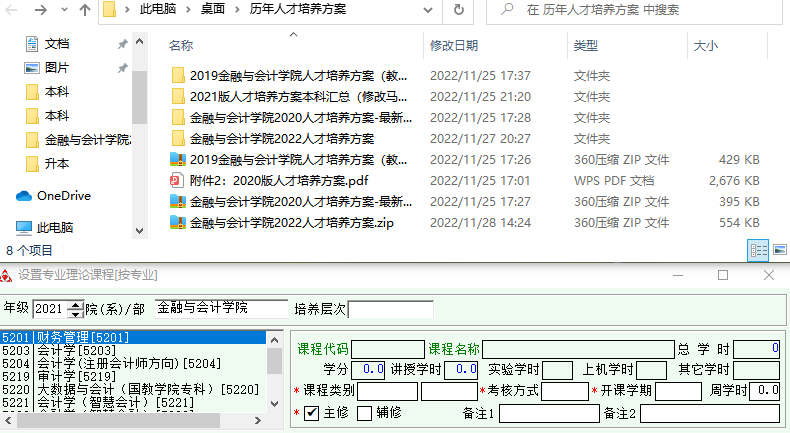
Task: Open OneDrive in the navigation pane
Action: pyautogui.click(x=63, y=196)
